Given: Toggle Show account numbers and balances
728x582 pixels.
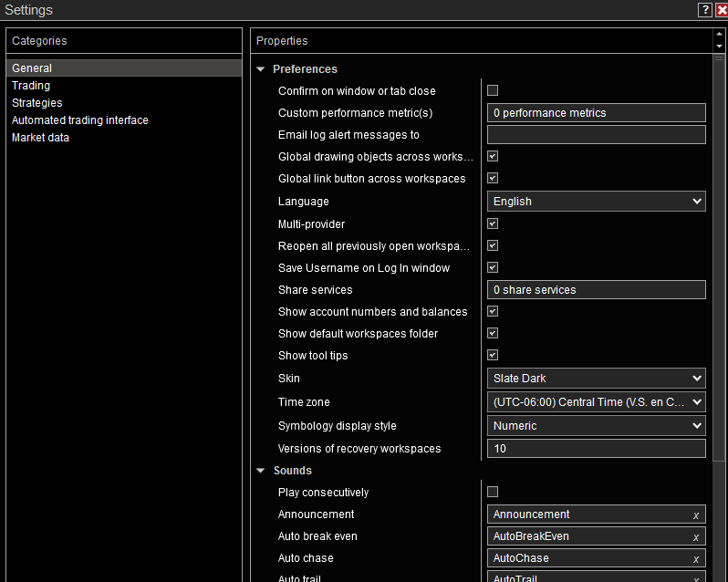Looking at the screenshot, I should [x=493, y=311].
